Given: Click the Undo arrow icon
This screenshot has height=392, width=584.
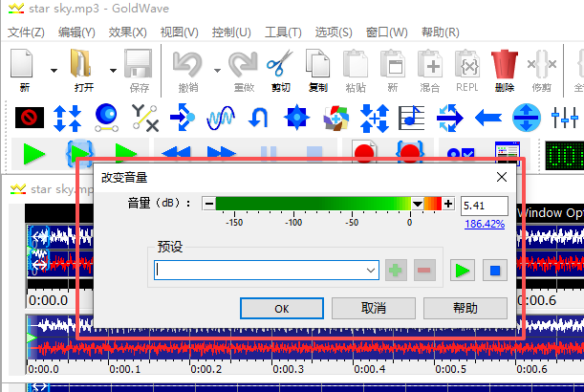Looking at the screenshot, I should coord(187,64).
